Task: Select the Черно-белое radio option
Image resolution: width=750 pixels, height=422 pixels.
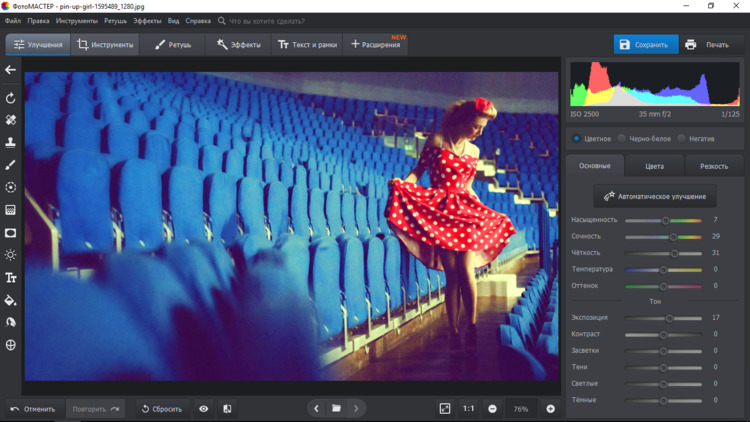Action: pos(622,139)
